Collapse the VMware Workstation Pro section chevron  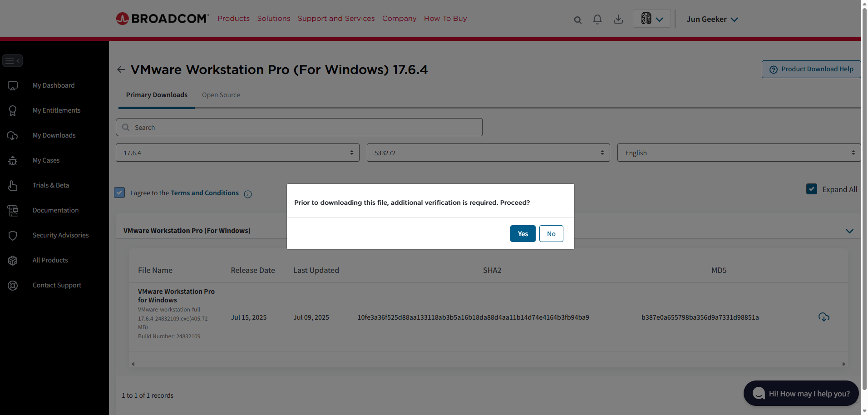coord(849,231)
